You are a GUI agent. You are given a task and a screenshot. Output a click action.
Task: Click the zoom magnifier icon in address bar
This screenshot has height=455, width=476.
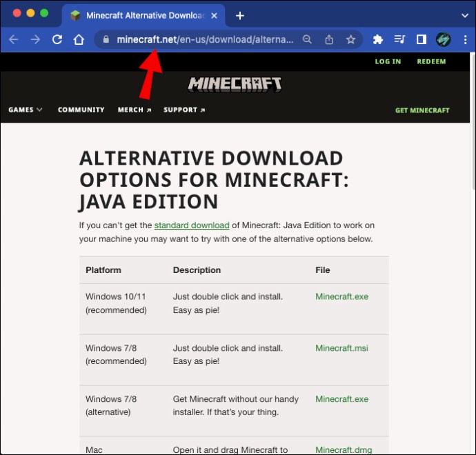(x=307, y=39)
